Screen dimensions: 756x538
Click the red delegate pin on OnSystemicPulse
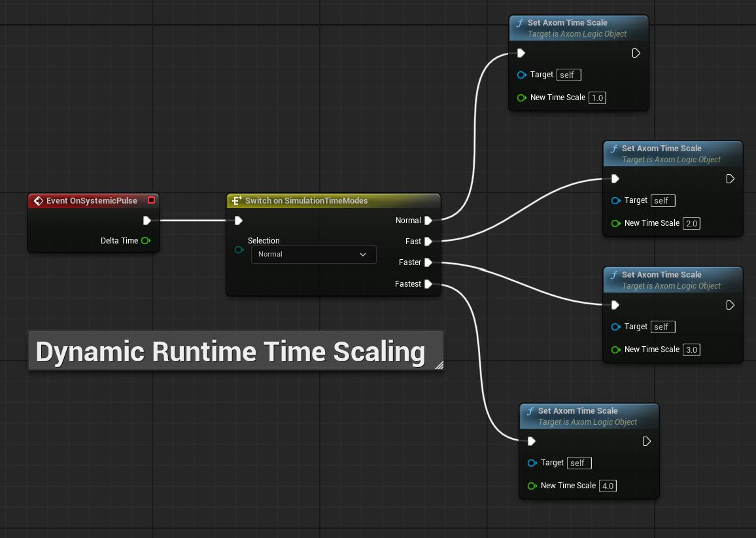click(x=151, y=200)
